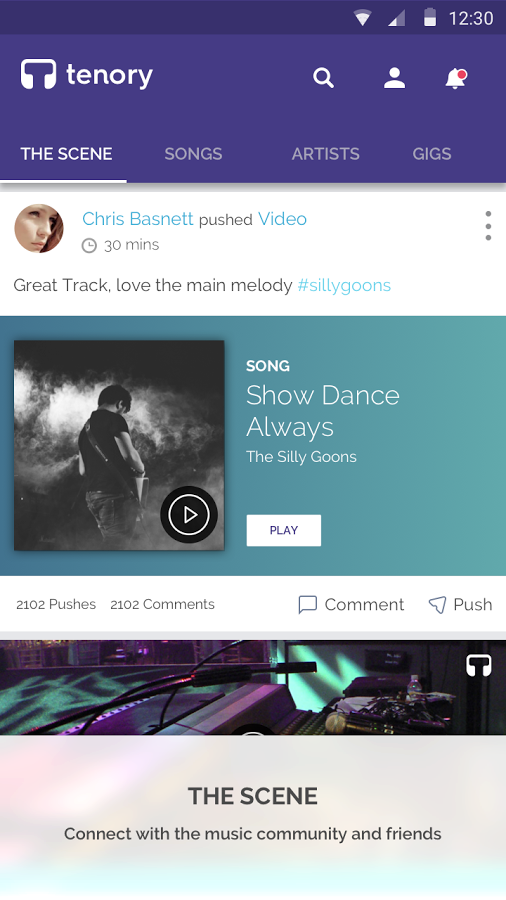Open search with the magnifier icon
This screenshot has width=506, height=900.
[324, 77]
